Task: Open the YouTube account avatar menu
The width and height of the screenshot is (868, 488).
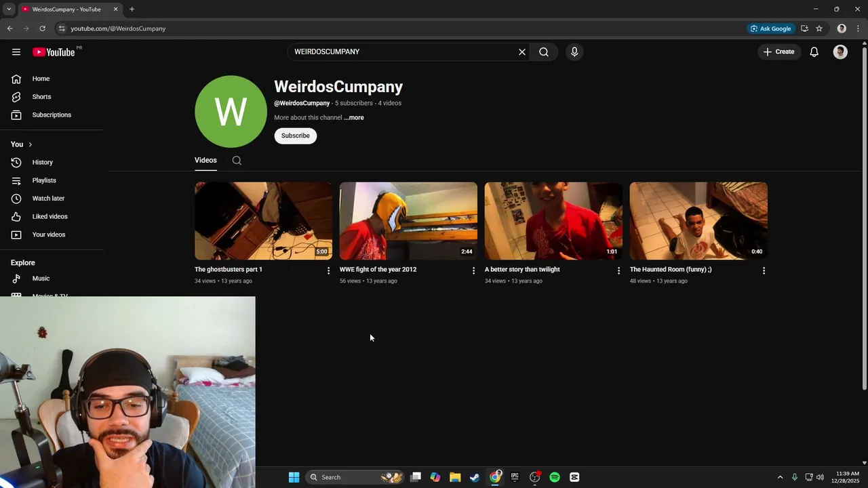Action: tap(840, 52)
